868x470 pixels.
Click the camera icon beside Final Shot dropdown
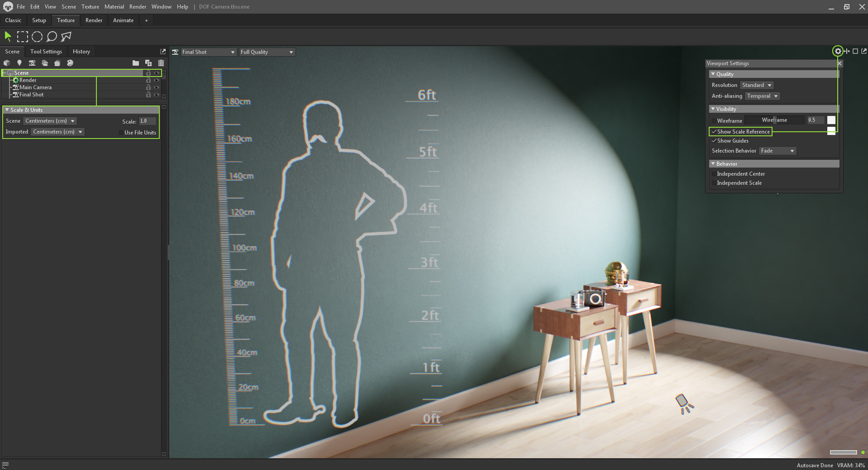pyautogui.click(x=175, y=52)
